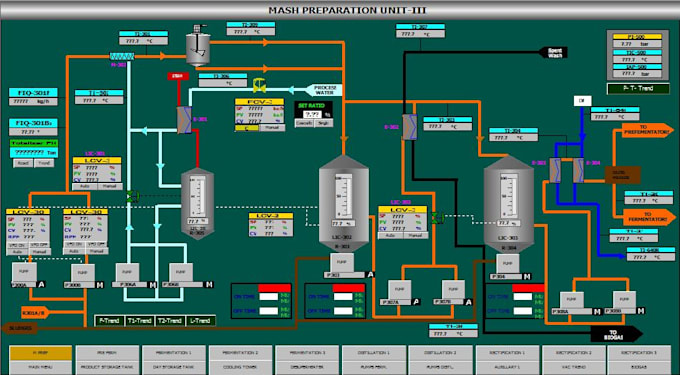Select pump P306A
680x375 pixels.
(128, 272)
